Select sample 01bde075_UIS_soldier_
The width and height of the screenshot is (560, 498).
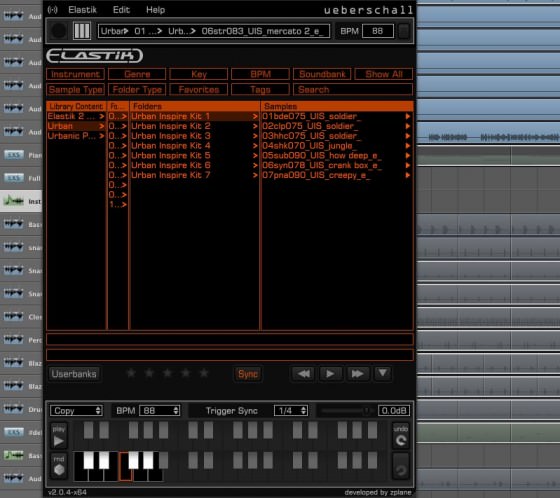337,116
